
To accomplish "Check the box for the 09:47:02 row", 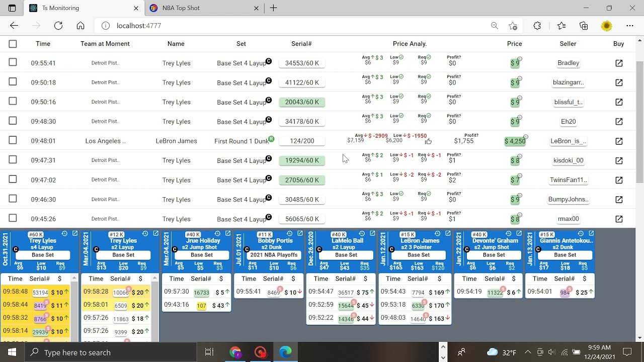I will (13, 179).
